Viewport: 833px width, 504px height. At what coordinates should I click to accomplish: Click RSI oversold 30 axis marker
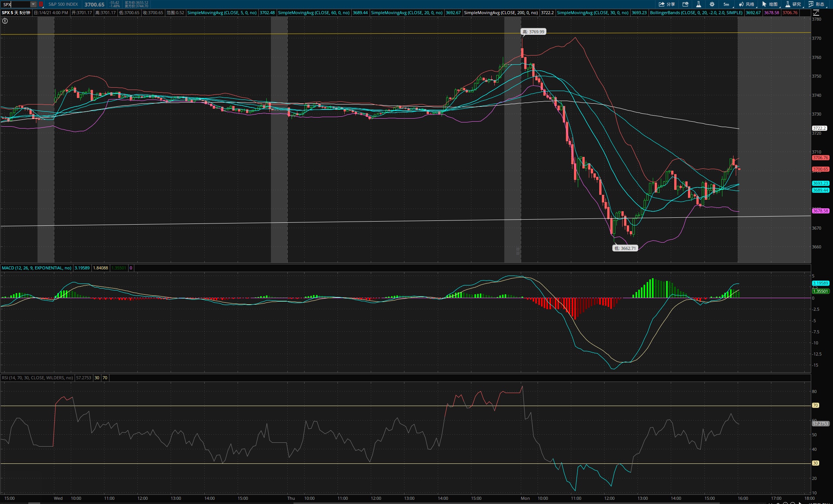(x=815, y=463)
